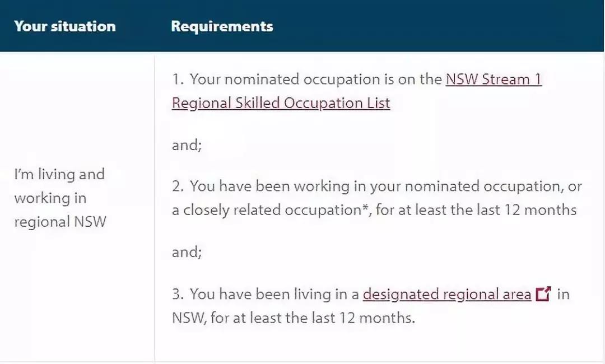Click the requirement number "1."
The width and height of the screenshot is (605, 364).
[178, 80]
